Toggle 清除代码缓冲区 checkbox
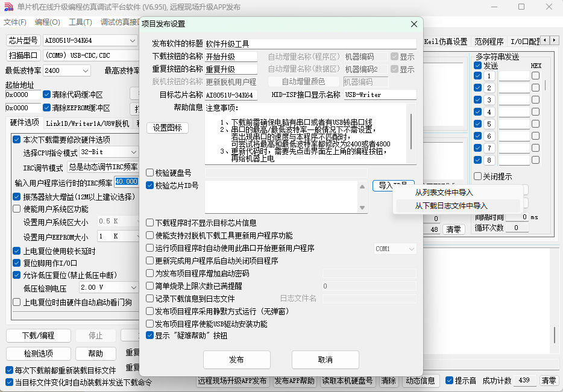This screenshot has height=392, width=563. (46, 95)
